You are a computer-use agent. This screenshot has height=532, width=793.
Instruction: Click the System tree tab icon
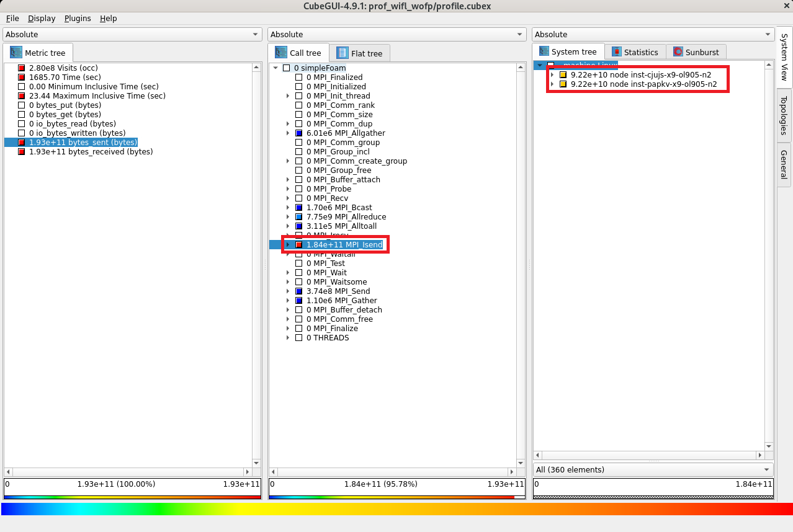point(544,52)
